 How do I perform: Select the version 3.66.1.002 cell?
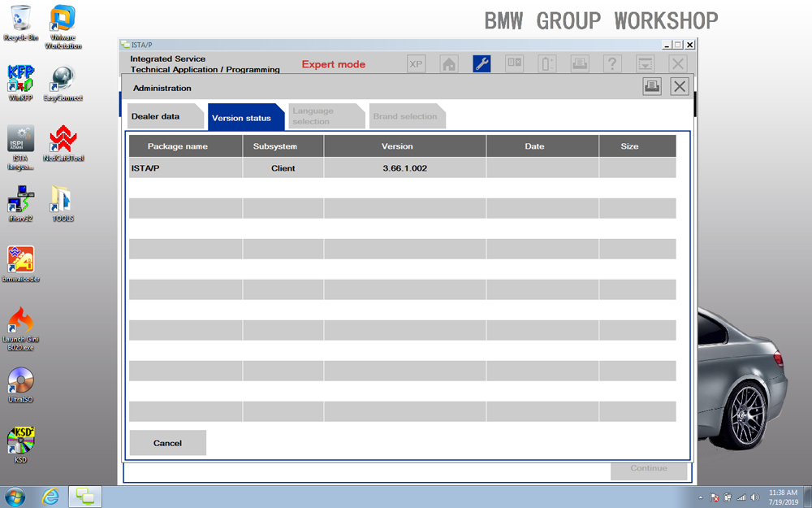pyautogui.click(x=405, y=168)
